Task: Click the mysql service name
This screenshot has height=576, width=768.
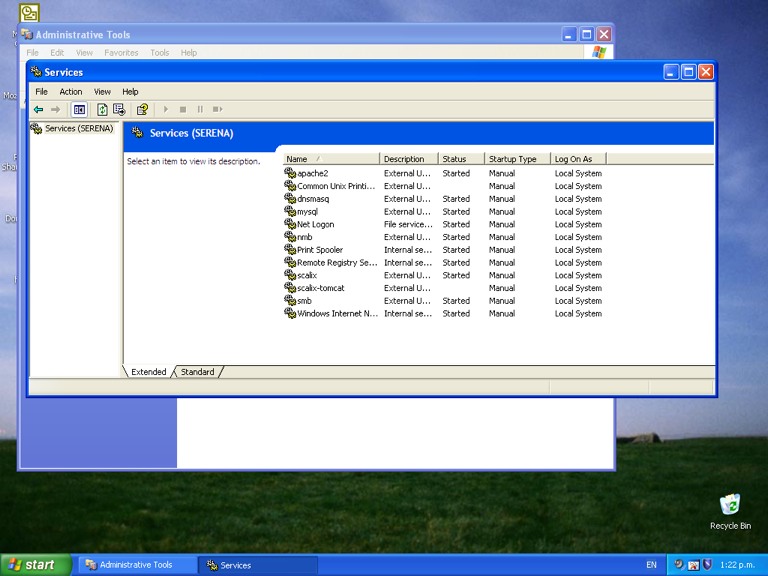Action: click(307, 212)
